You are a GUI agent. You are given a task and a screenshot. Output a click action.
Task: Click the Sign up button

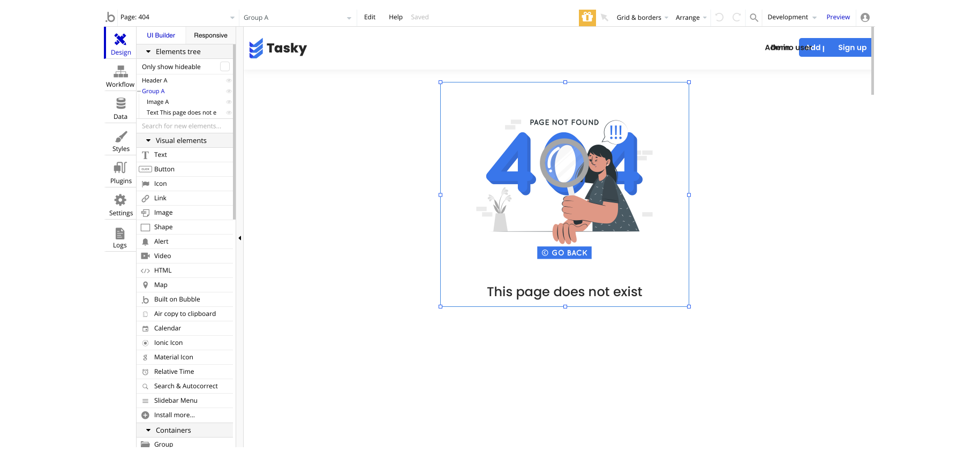(x=852, y=47)
